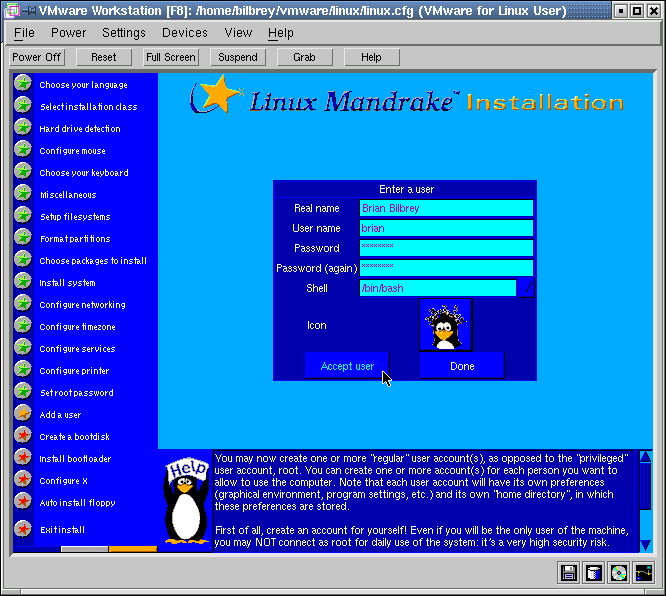This screenshot has width=666, height=596.
Task: Click the floppy disk status icon
Action: (569, 573)
